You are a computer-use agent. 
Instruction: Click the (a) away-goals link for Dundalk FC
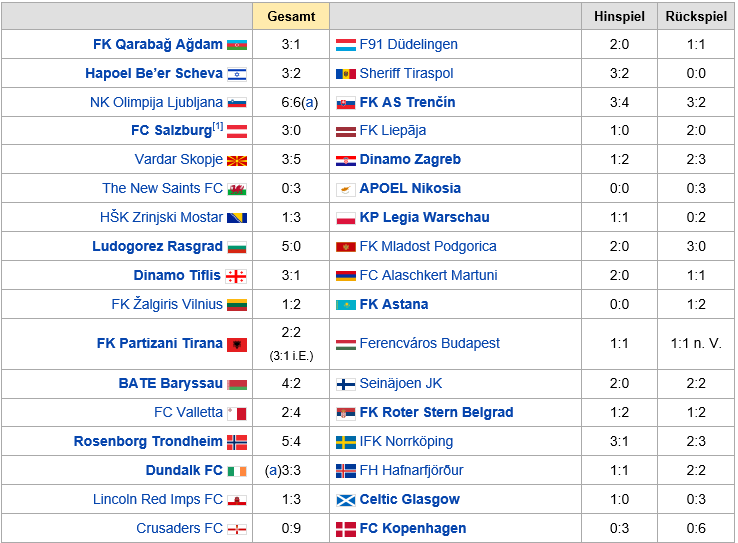273,471
